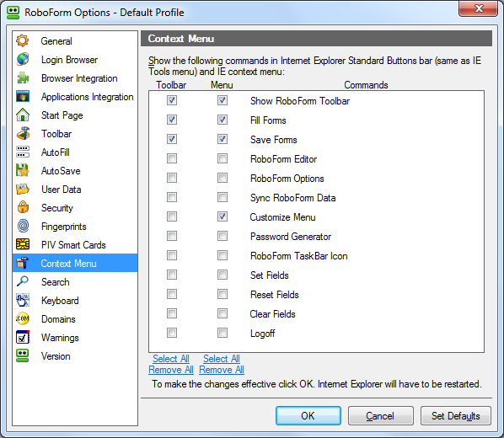The height and width of the screenshot is (438, 504).
Task: Uncheck Toolbar box for Show RoboForm Toolbar
Action: click(172, 100)
